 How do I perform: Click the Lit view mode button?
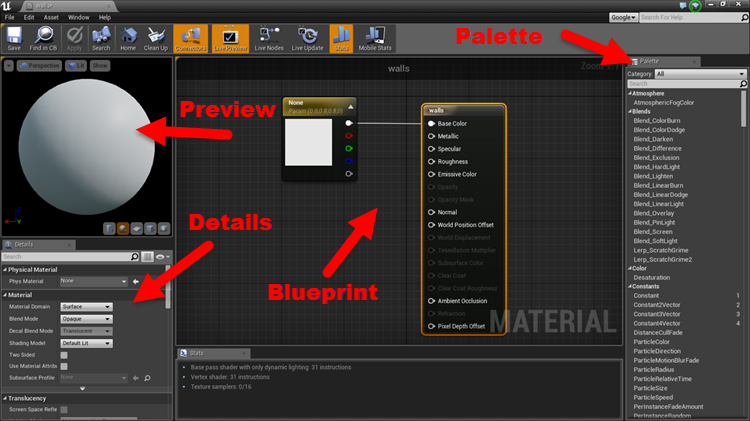click(x=76, y=66)
